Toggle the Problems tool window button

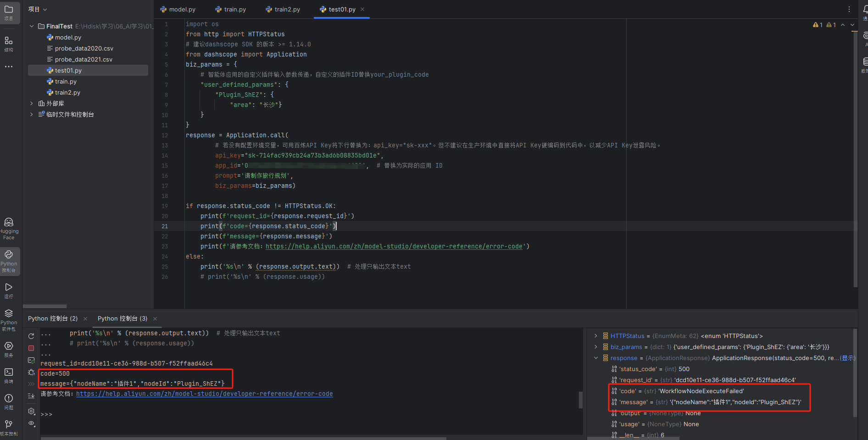pos(9,401)
